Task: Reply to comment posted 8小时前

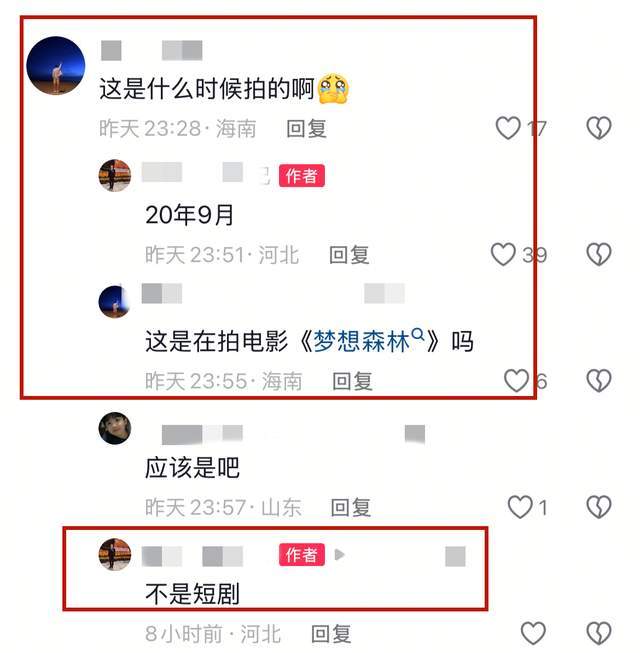Action: [x=331, y=634]
